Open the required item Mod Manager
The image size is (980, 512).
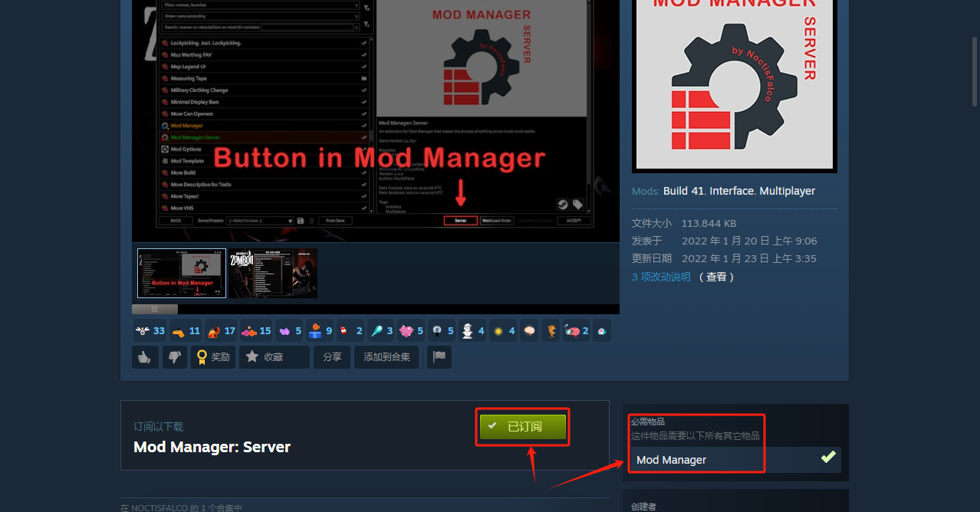point(735,460)
